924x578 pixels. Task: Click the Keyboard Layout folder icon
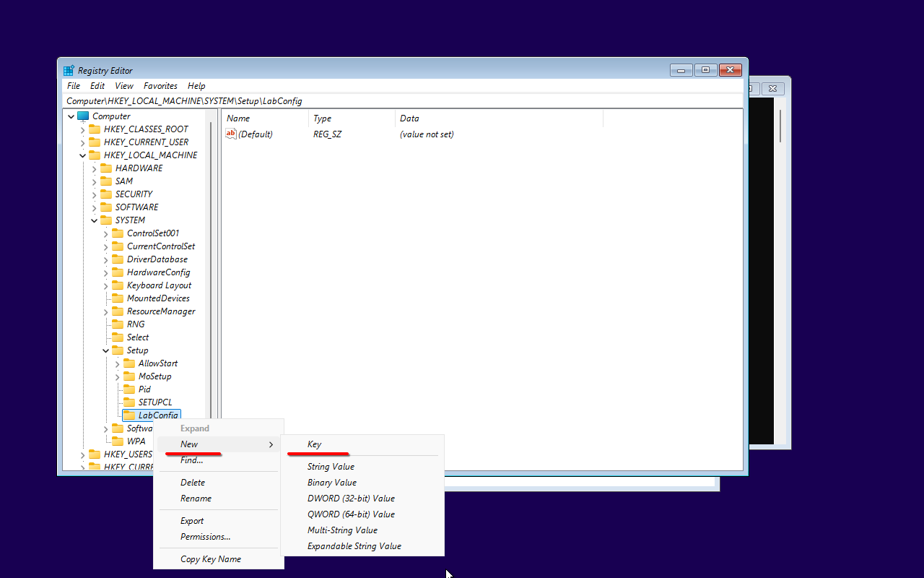(118, 285)
